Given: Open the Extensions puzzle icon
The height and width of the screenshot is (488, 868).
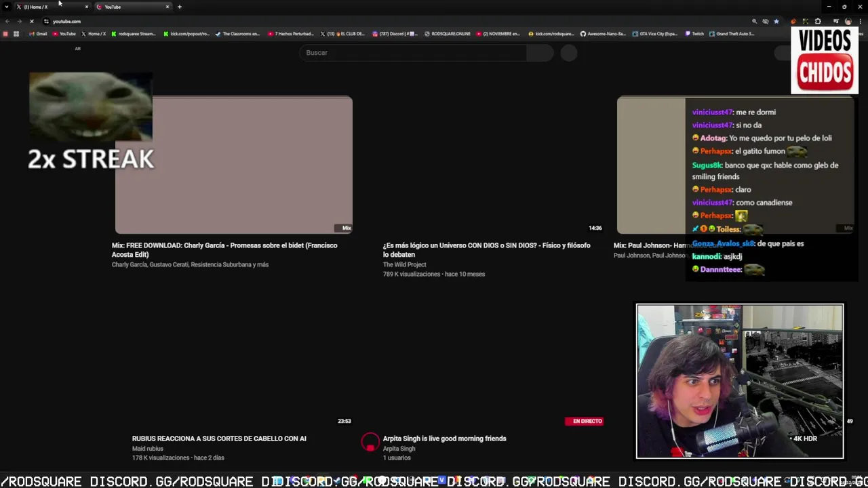Looking at the screenshot, I should tap(818, 21).
